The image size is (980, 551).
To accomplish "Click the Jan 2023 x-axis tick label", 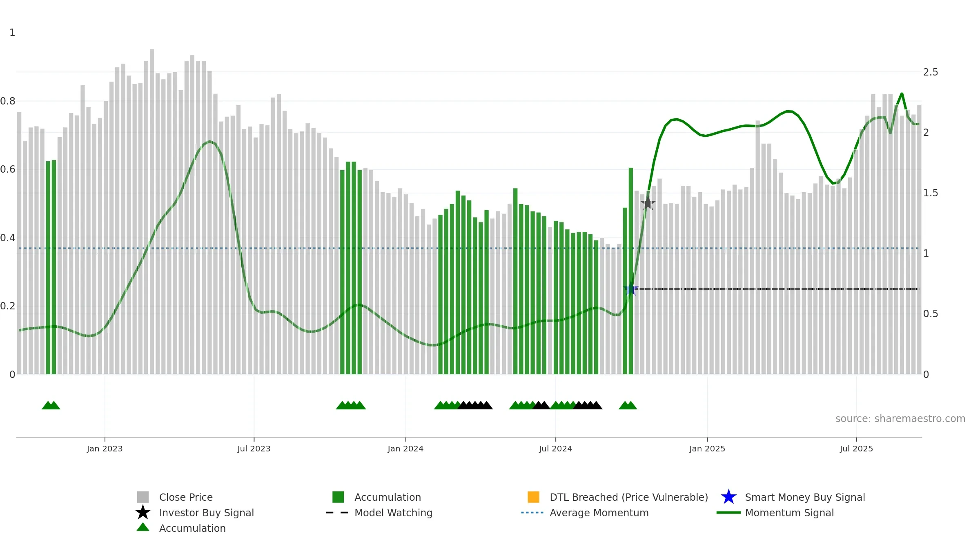I will click(x=105, y=449).
